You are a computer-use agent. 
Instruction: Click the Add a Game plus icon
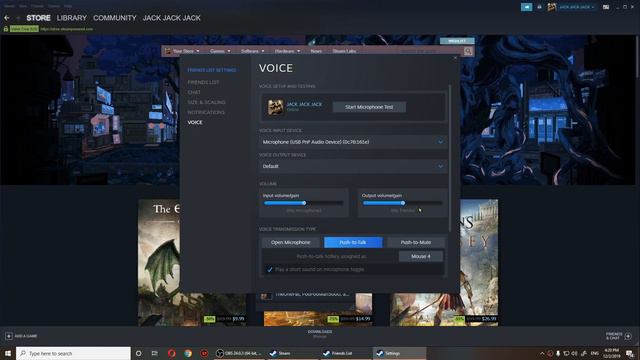9,336
